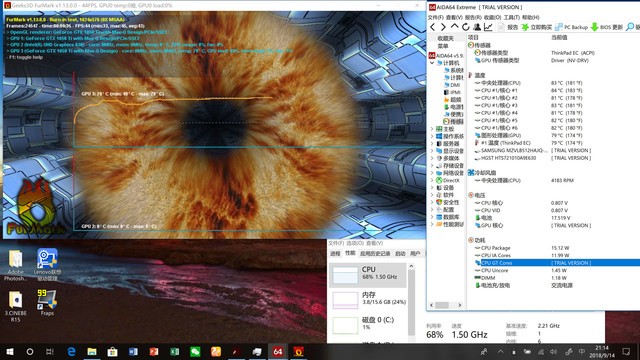The height and width of the screenshot is (360, 640).
Task: Click Task Manager sidebar scroll-up arrow
Action: click(x=411, y=267)
